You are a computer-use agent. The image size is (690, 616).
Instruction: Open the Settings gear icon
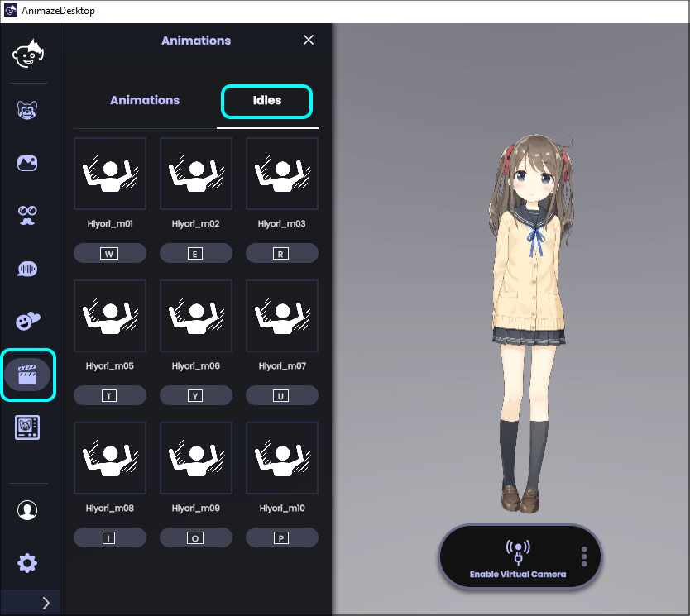27,562
